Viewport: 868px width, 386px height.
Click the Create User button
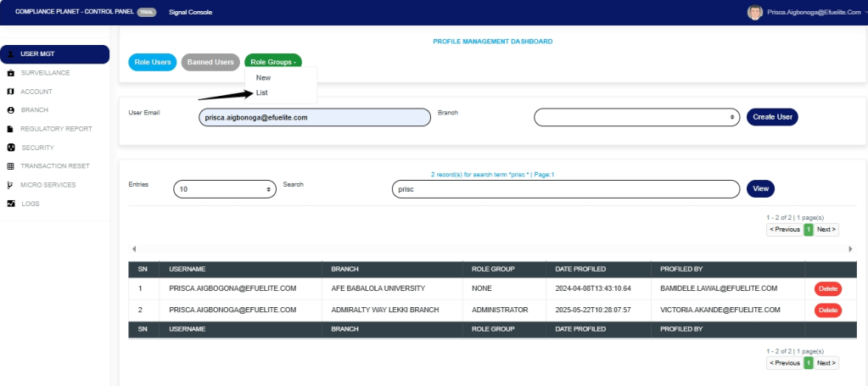click(772, 117)
